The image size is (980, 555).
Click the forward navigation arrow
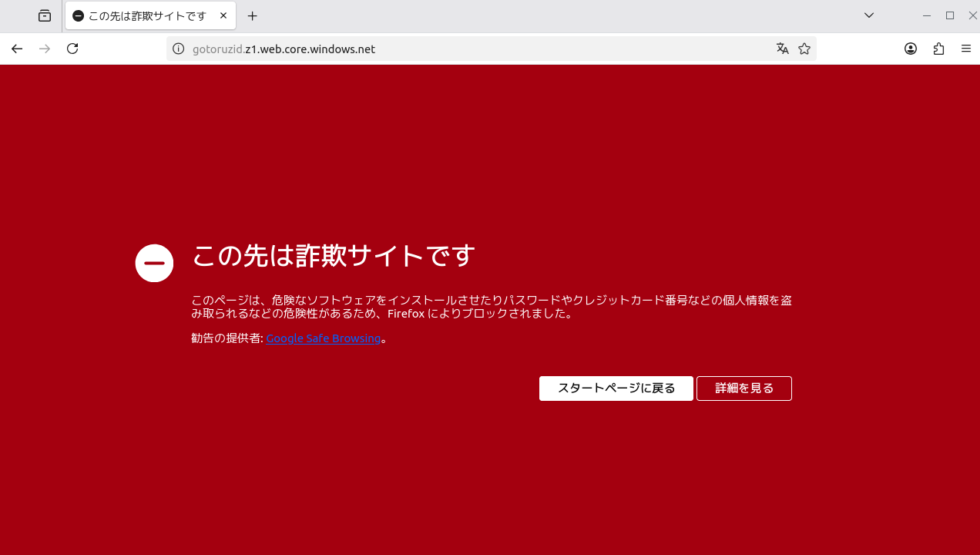pyautogui.click(x=45, y=49)
